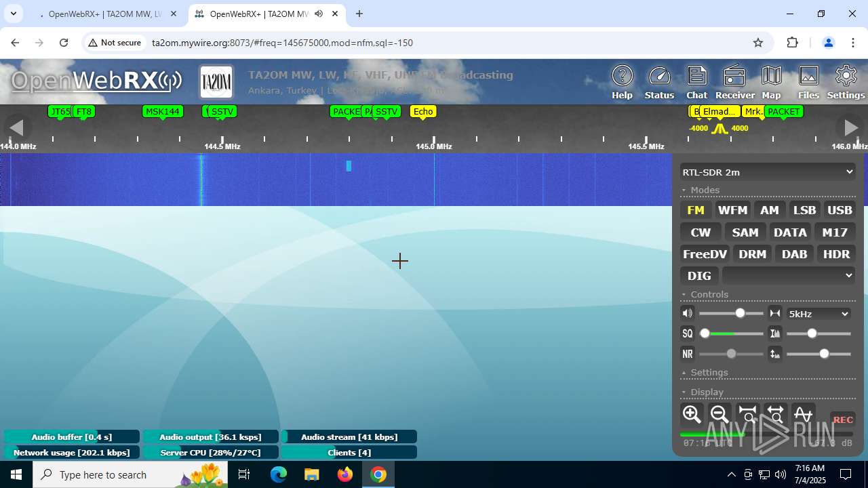Enable the DIG digital mode button
This screenshot has height=488, width=868.
(699, 276)
